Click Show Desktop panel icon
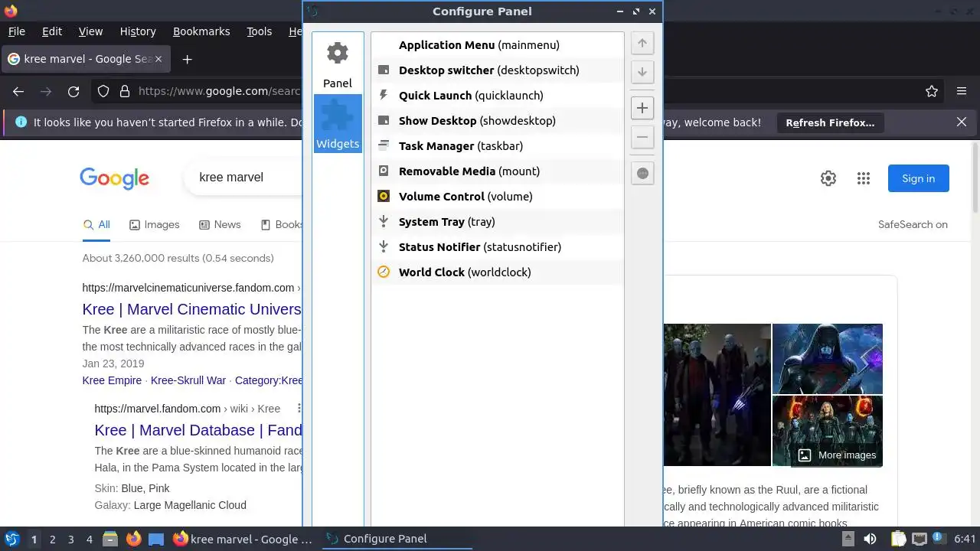The height and width of the screenshot is (551, 980). pyautogui.click(x=156, y=540)
